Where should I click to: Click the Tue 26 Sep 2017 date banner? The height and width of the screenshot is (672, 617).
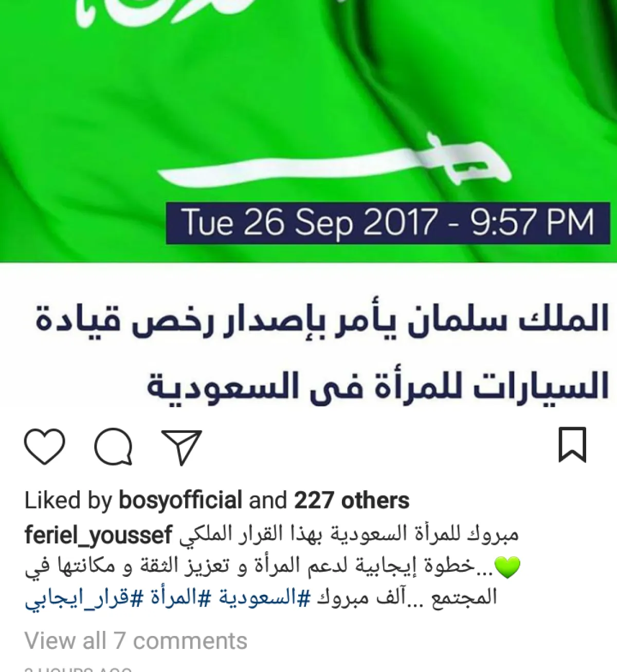[388, 223]
